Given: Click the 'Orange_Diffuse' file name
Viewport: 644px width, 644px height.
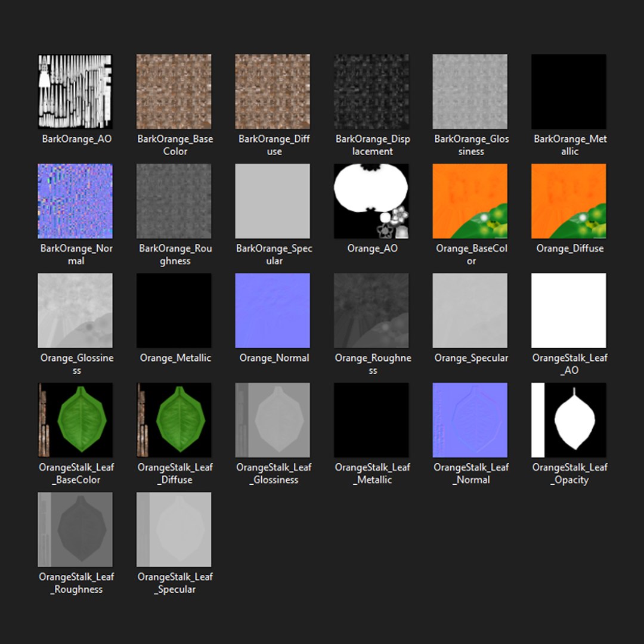Looking at the screenshot, I should coord(570,249).
